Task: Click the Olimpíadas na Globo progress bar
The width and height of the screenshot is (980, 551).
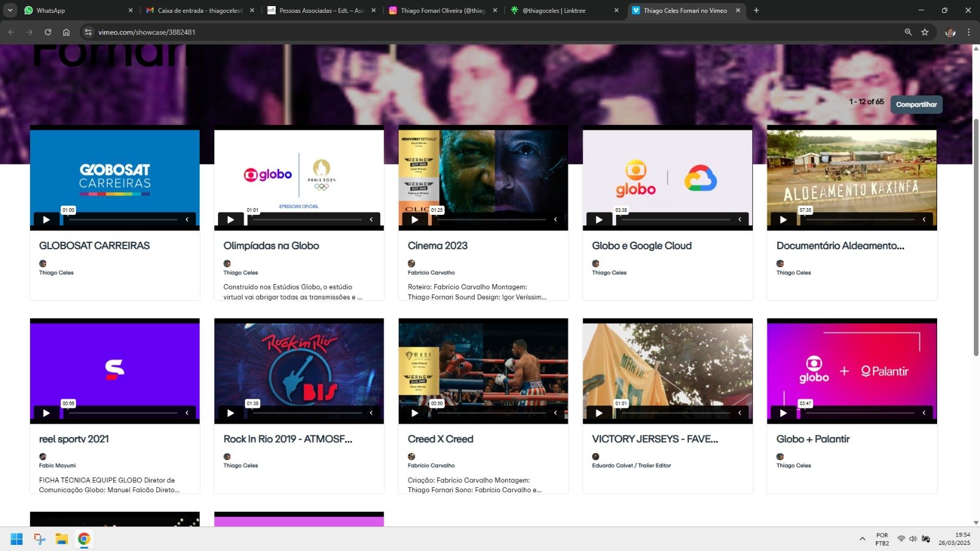Action: tap(306, 220)
